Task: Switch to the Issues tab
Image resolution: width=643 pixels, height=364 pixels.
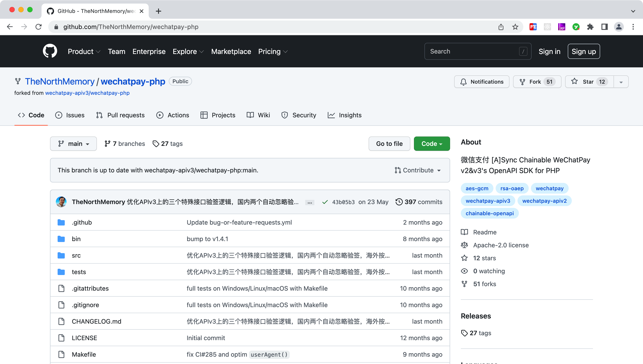Action: tap(70, 115)
